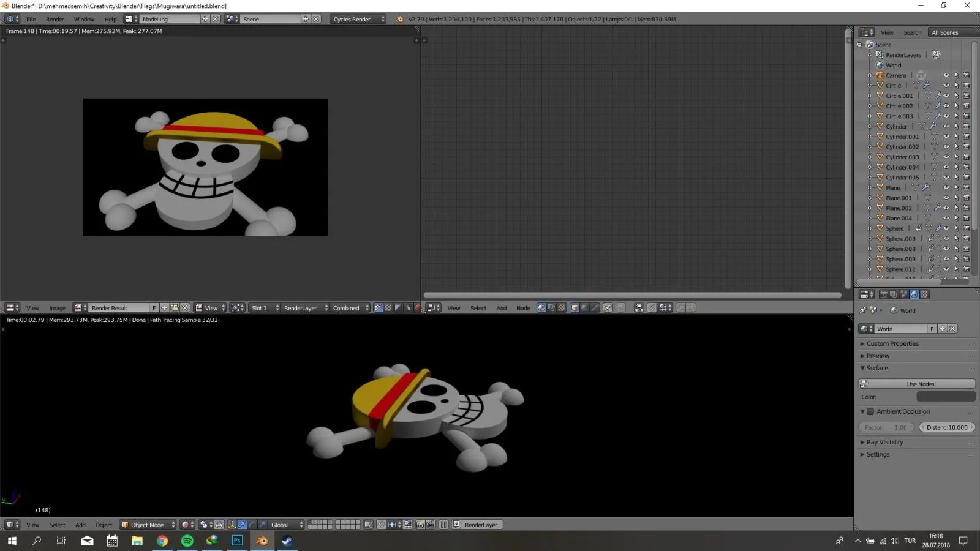Toggle the 3D manipulator axis icon
980x551 pixels.
point(232,525)
